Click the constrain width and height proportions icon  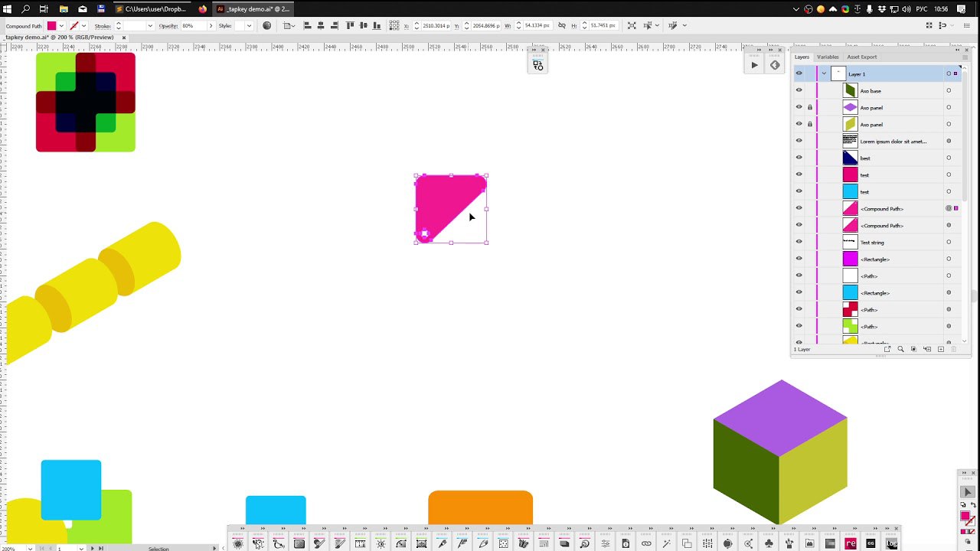click(562, 25)
